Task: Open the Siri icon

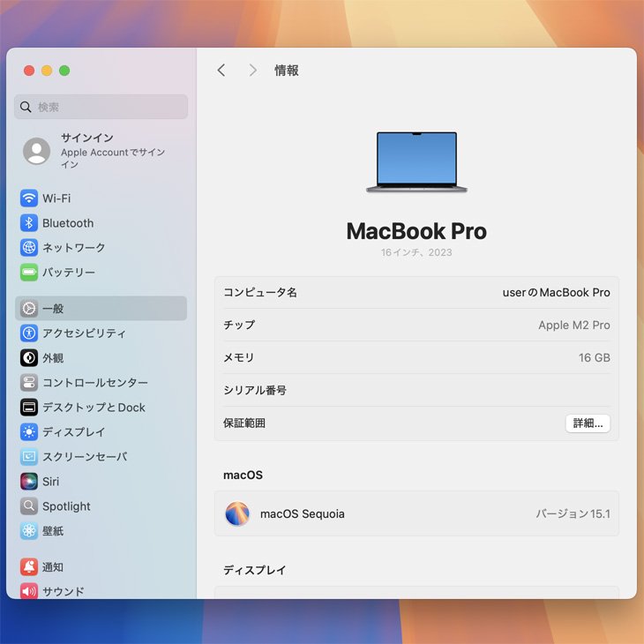Action: 29,482
